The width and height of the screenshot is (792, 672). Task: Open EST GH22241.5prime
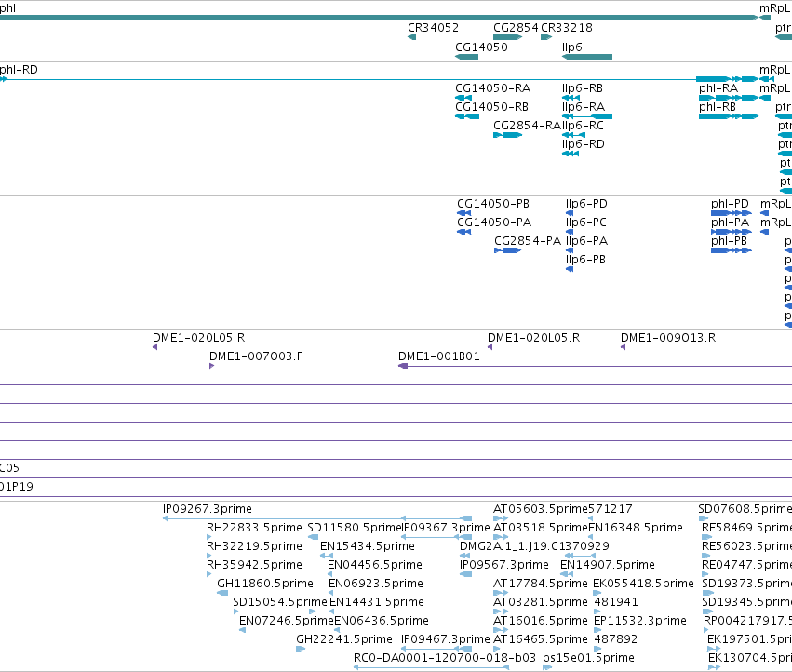point(301,649)
